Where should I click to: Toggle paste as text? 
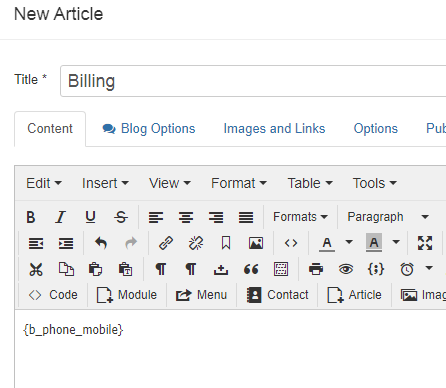(126, 269)
